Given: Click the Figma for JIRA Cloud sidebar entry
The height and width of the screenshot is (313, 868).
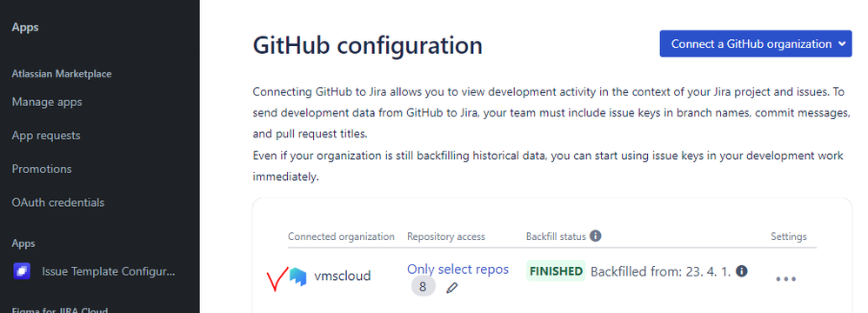Looking at the screenshot, I should [60, 310].
